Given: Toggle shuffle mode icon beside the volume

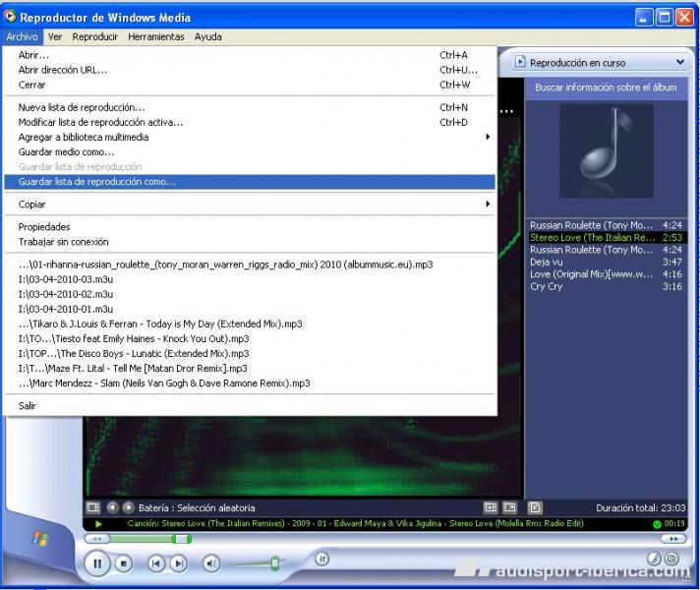Looking at the screenshot, I should click(x=321, y=559).
